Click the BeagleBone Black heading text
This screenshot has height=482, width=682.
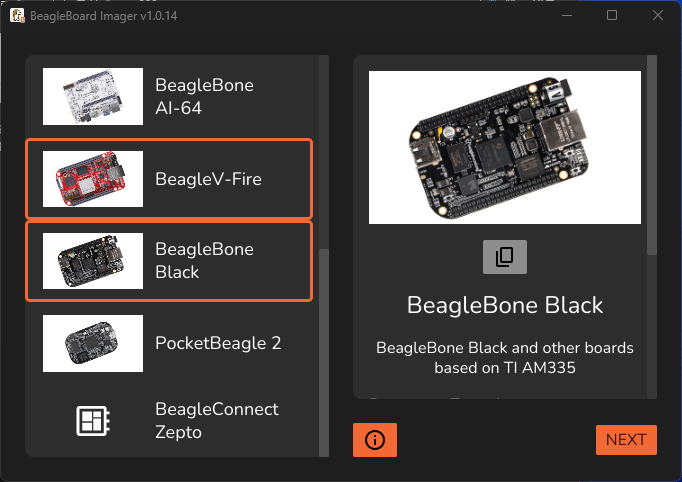tap(505, 305)
